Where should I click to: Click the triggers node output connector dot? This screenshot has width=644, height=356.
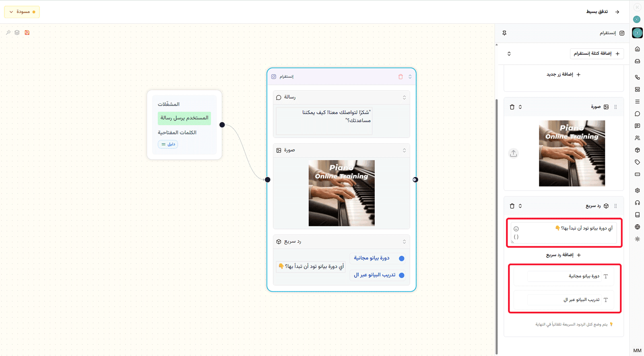pos(222,125)
